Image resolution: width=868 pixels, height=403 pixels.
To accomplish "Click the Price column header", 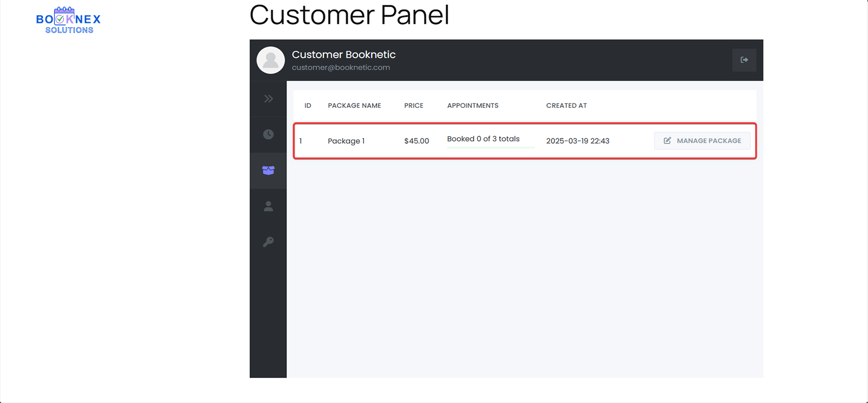I will [413, 106].
